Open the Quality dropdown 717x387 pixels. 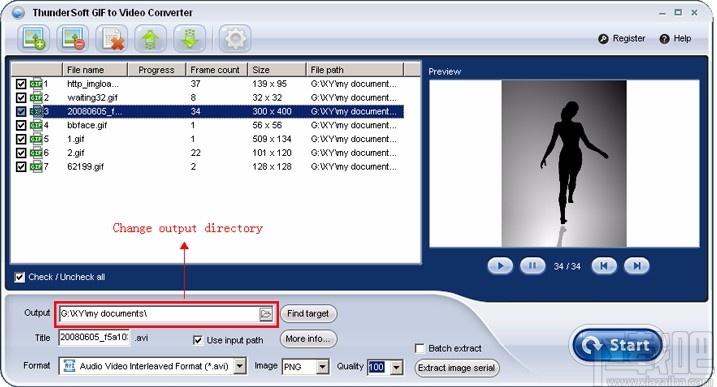[x=397, y=367]
